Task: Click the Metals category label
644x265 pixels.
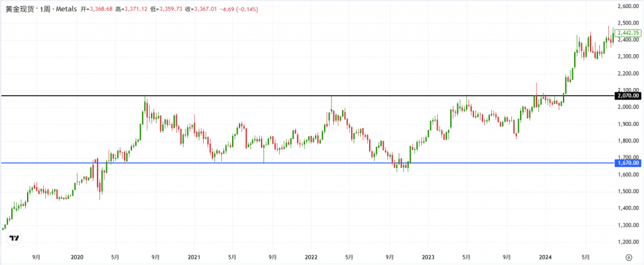Action: 67,9
